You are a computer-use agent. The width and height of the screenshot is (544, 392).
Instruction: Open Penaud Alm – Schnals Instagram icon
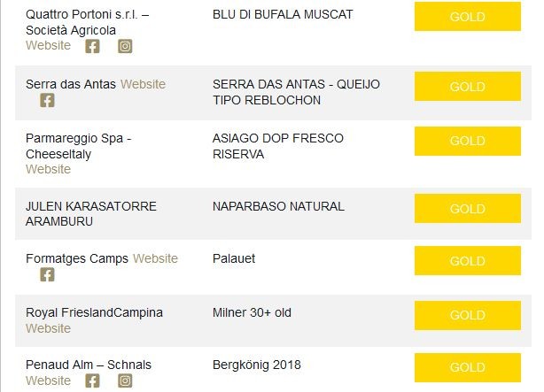coord(125,380)
